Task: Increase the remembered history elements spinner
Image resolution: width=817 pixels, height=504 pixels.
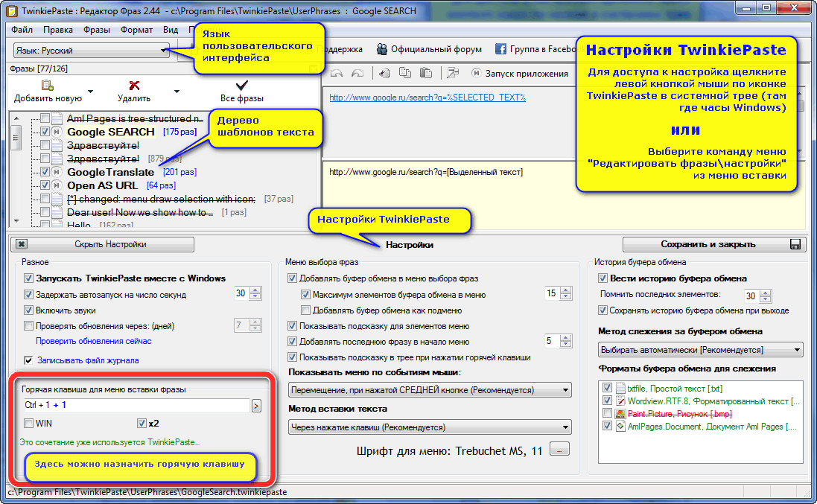Action: coord(766,293)
